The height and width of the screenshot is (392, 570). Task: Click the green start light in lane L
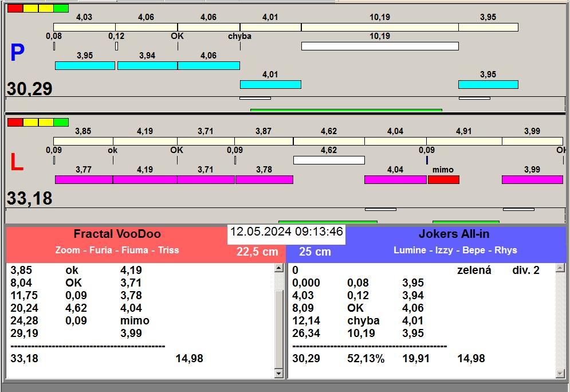[61, 122]
